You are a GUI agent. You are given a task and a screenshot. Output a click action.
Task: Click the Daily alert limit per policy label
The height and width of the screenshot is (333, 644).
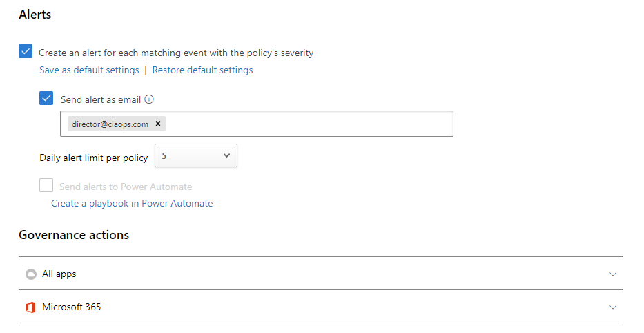point(93,158)
